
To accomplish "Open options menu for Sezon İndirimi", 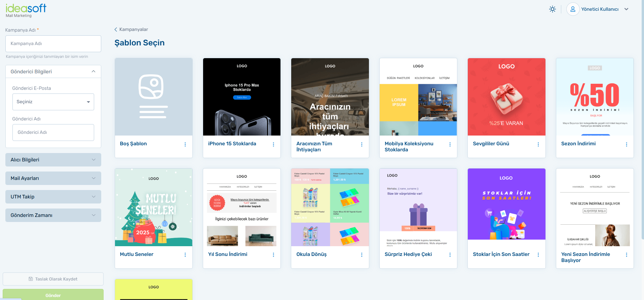I will [626, 144].
